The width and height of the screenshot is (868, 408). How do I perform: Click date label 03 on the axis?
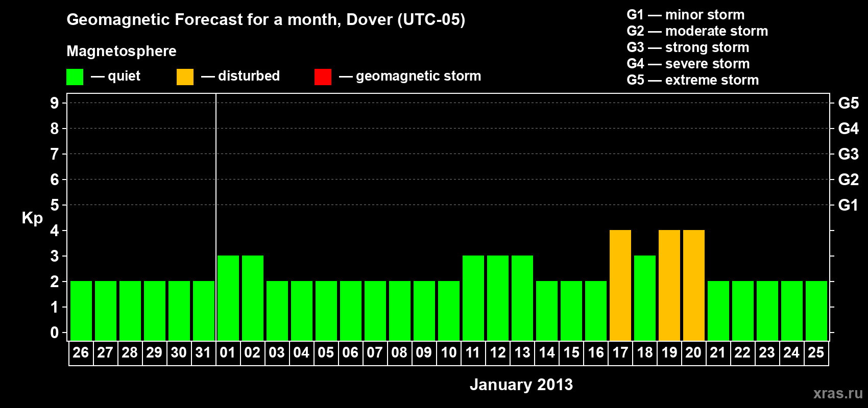point(277,352)
